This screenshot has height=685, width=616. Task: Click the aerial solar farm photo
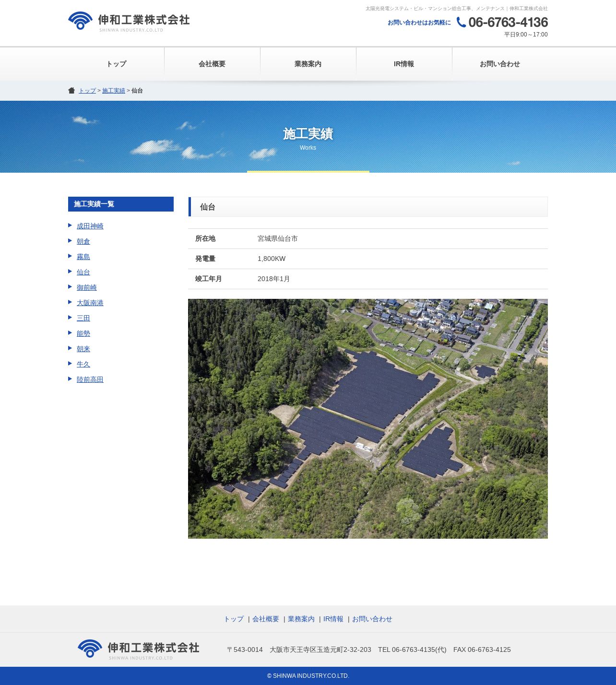click(x=368, y=419)
